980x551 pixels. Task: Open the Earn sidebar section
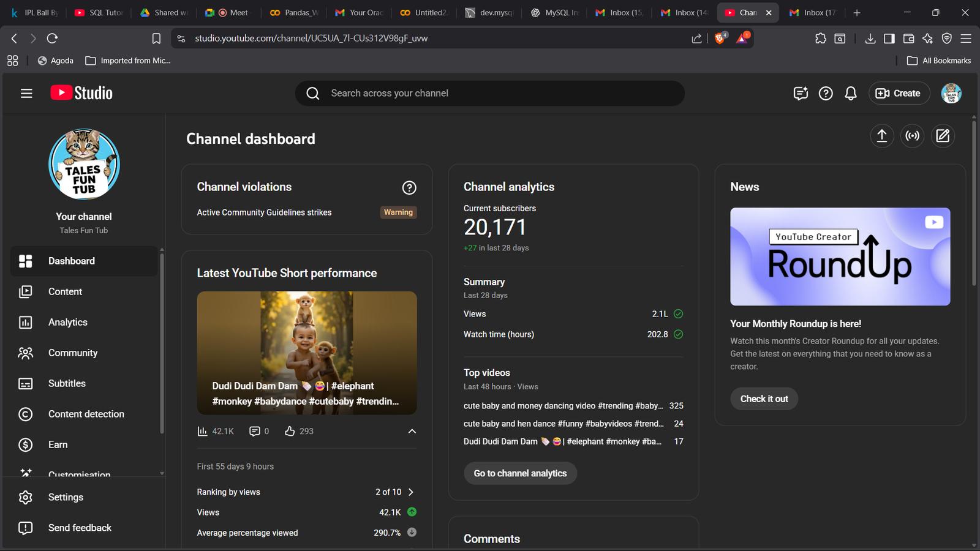(x=58, y=444)
